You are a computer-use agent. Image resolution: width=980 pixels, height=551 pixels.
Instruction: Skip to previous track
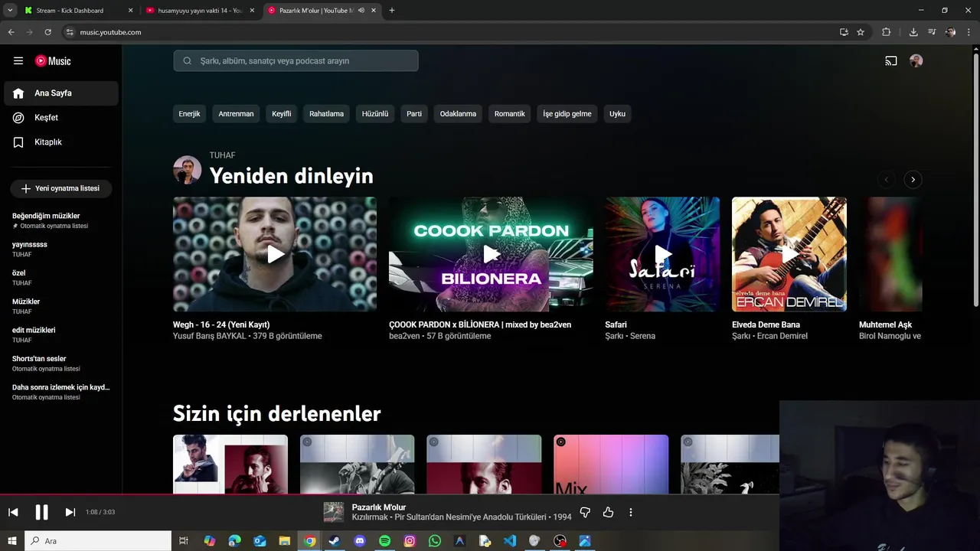pyautogui.click(x=13, y=512)
